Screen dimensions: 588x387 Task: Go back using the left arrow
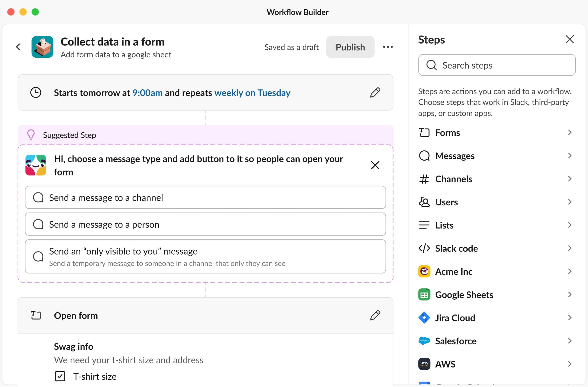pyautogui.click(x=18, y=47)
